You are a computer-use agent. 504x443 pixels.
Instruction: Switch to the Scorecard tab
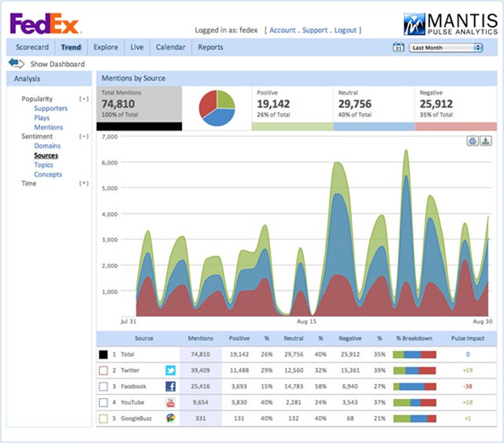(x=32, y=47)
